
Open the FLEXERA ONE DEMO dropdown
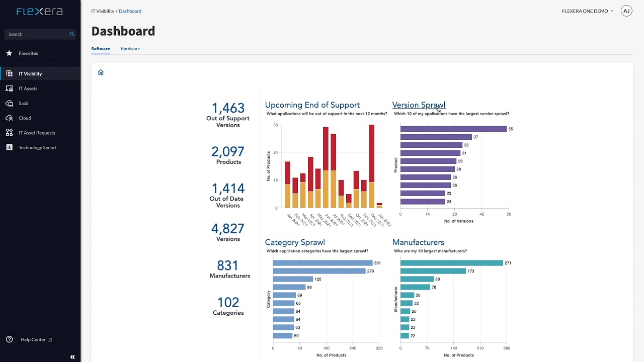(x=588, y=11)
